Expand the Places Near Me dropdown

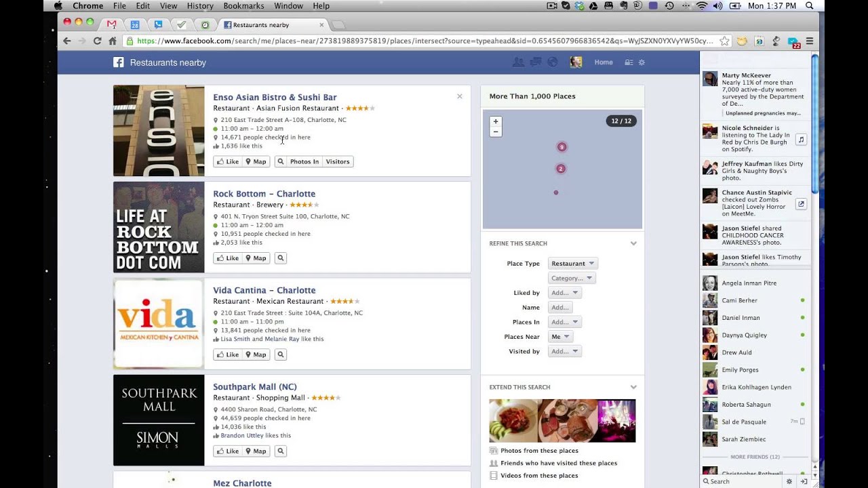pyautogui.click(x=560, y=337)
